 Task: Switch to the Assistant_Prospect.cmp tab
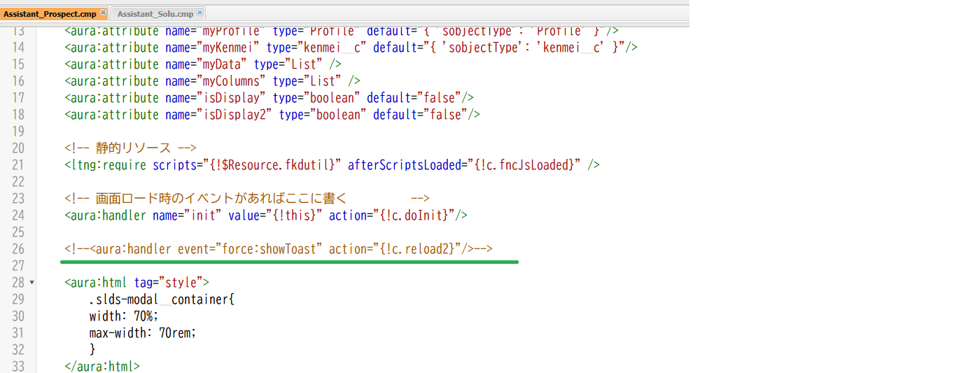pos(50,13)
